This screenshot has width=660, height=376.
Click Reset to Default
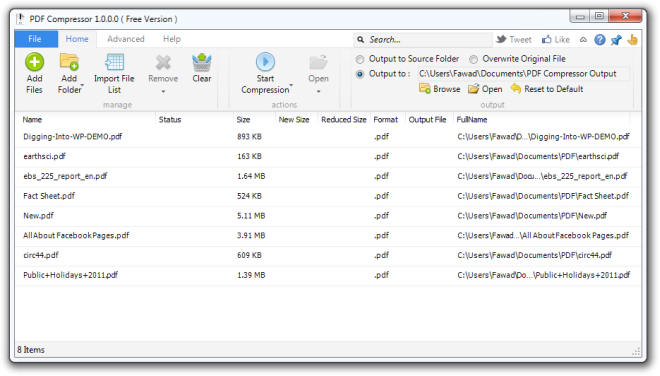(x=547, y=89)
